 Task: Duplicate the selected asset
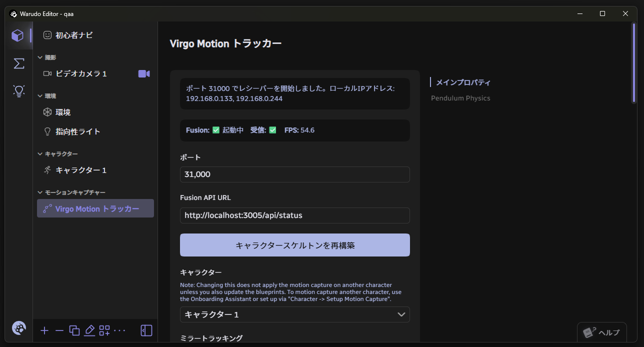click(74, 330)
